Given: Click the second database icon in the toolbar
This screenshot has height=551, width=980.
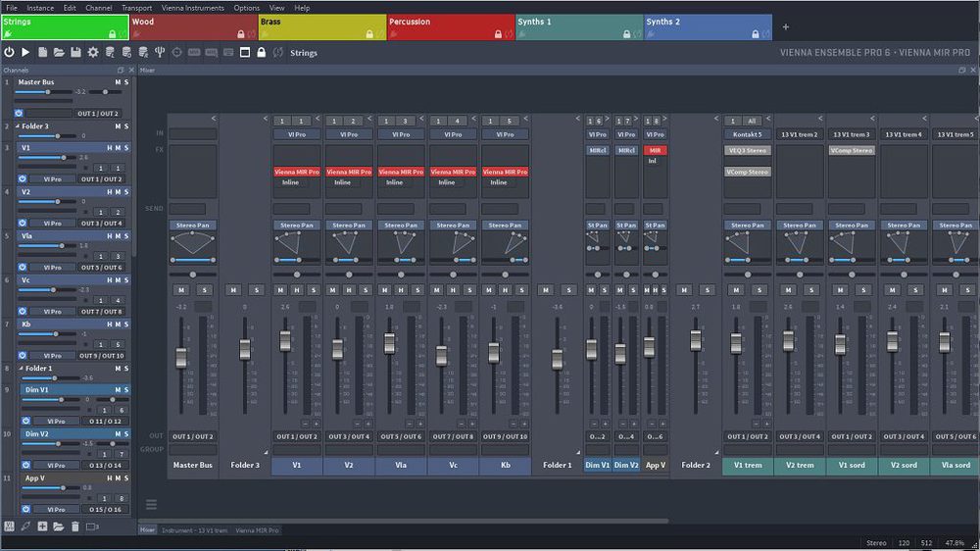Looking at the screenshot, I should click(x=126, y=53).
